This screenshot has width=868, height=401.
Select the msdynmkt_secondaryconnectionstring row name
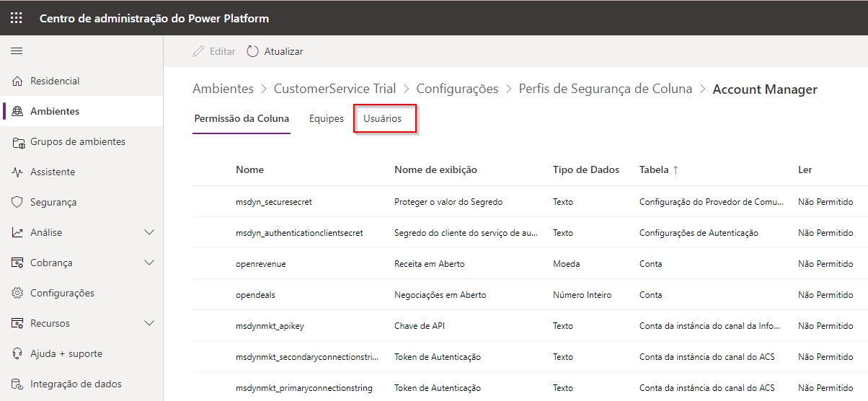[x=308, y=357]
